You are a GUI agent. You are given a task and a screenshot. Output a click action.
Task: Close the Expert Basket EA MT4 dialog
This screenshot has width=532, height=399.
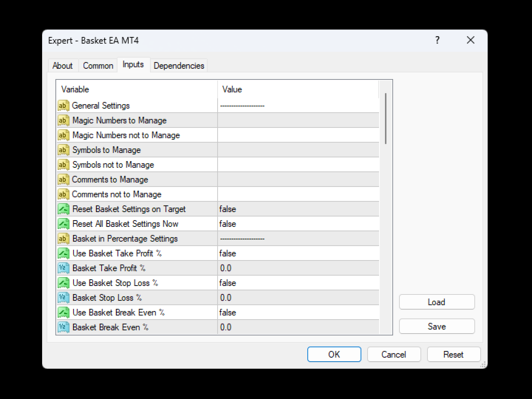coord(471,41)
